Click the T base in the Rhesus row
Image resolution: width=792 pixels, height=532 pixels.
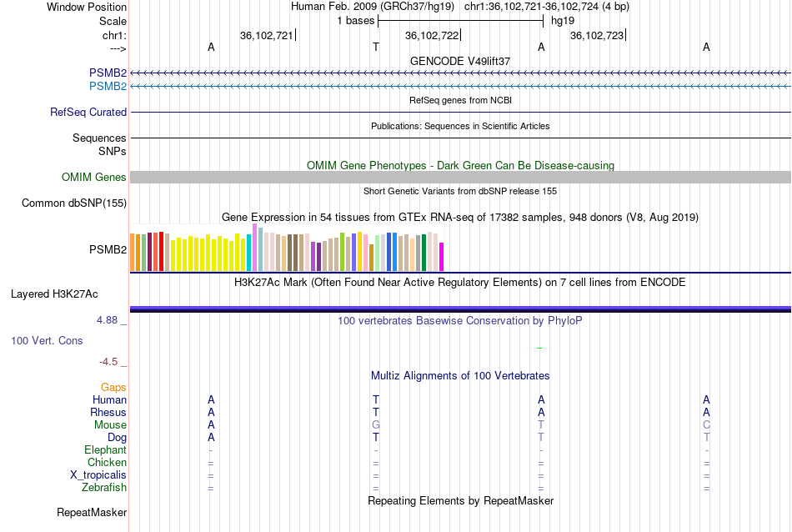click(376, 412)
